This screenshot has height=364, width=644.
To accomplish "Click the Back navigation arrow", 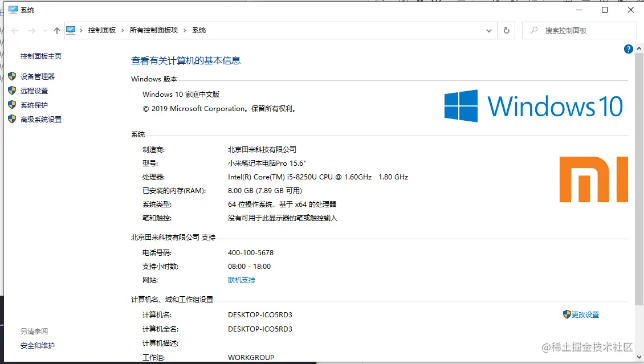I will (15, 30).
